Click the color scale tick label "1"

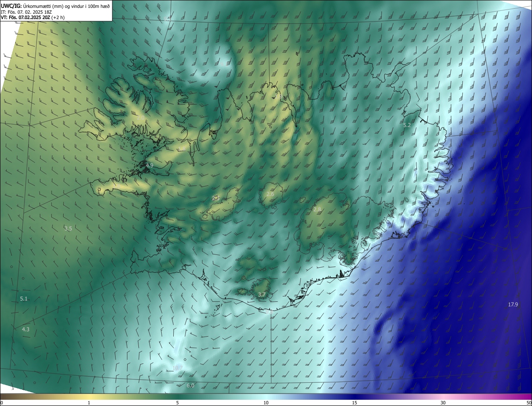[89, 403]
